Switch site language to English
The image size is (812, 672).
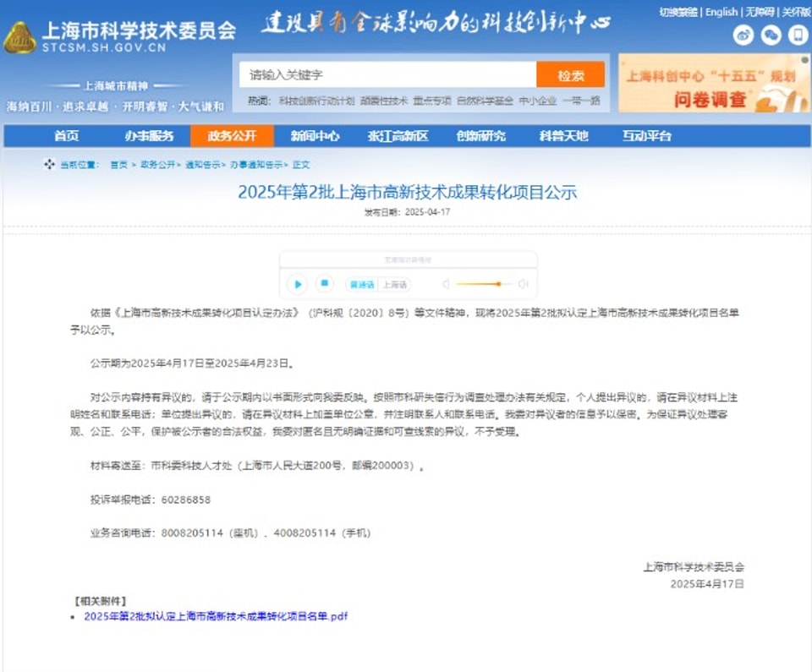click(721, 12)
